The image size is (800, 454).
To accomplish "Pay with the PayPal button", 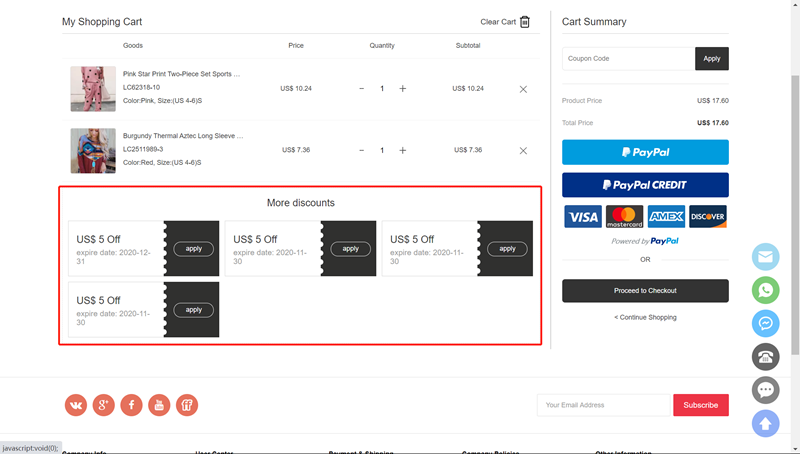I will [645, 152].
